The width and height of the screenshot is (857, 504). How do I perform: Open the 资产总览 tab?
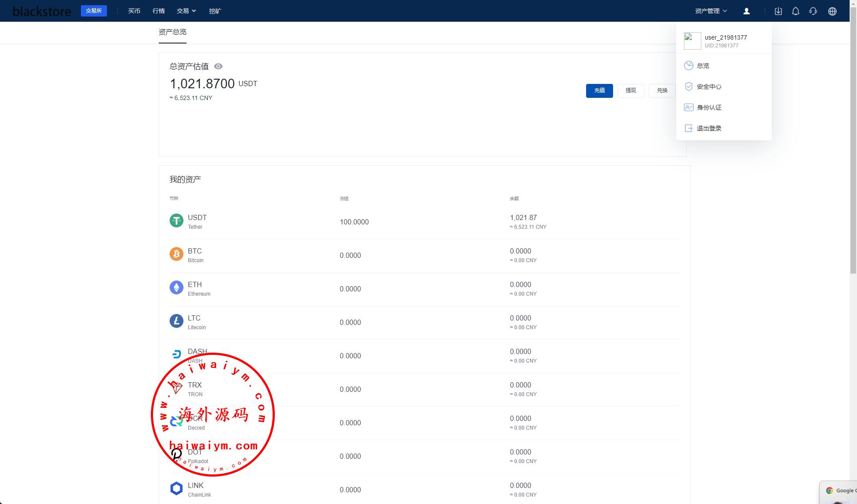tap(172, 32)
